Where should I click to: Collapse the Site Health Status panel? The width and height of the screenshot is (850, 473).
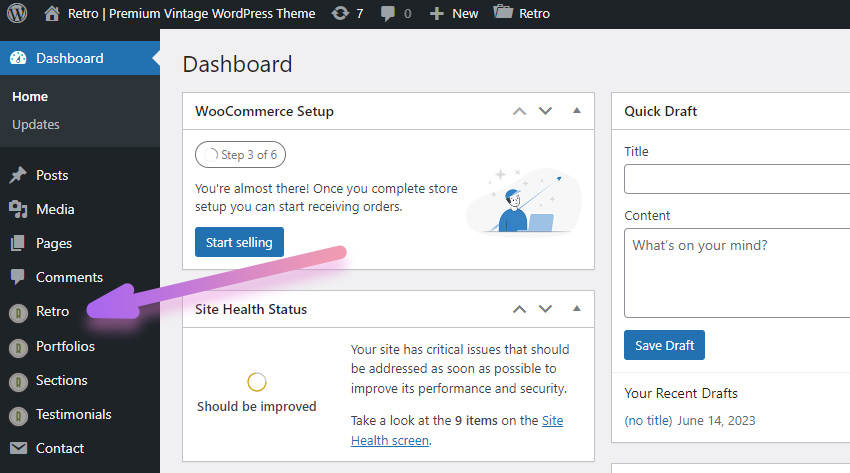pyautogui.click(x=577, y=309)
